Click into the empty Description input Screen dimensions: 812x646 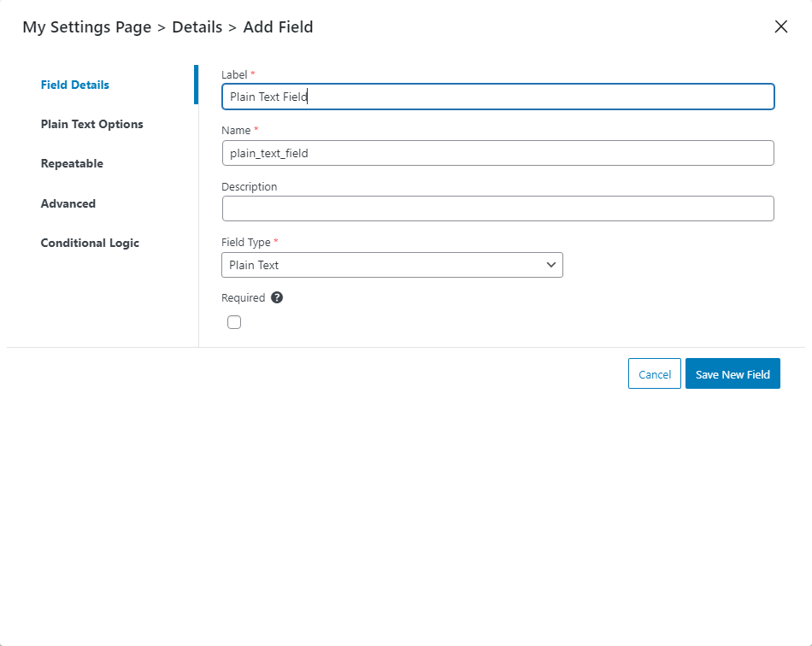click(x=498, y=208)
